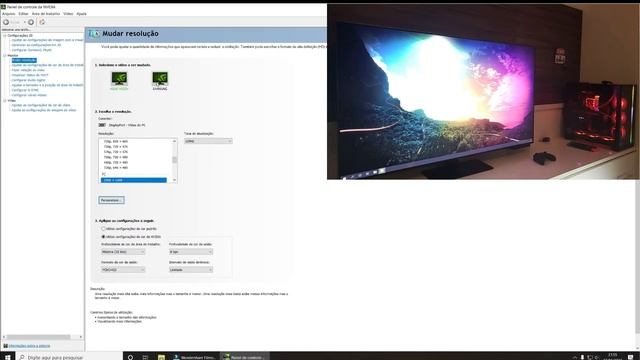Image resolution: width=640 pixels, height=360 pixels.
Task: Collapse the Vídeo tree node
Action: (x=5, y=100)
